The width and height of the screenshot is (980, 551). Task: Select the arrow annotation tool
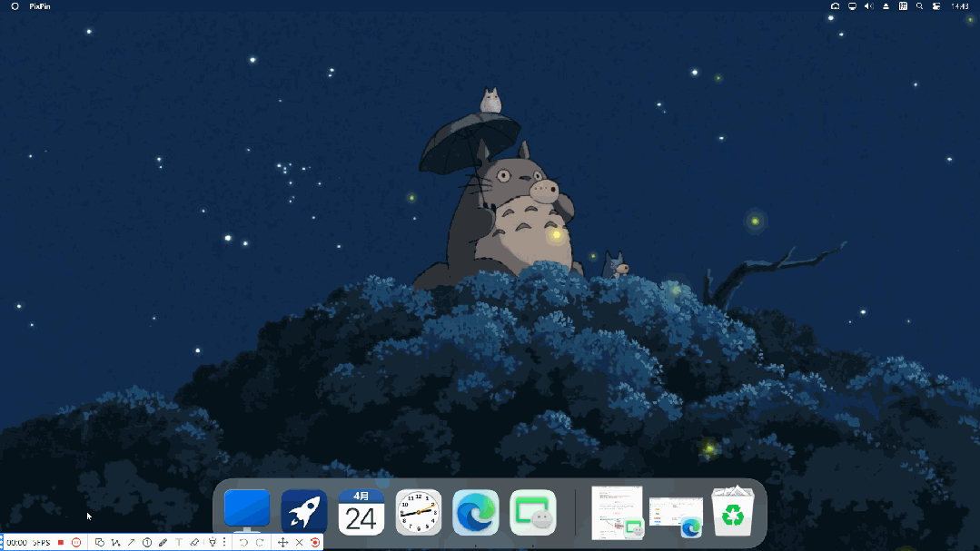[131, 542]
